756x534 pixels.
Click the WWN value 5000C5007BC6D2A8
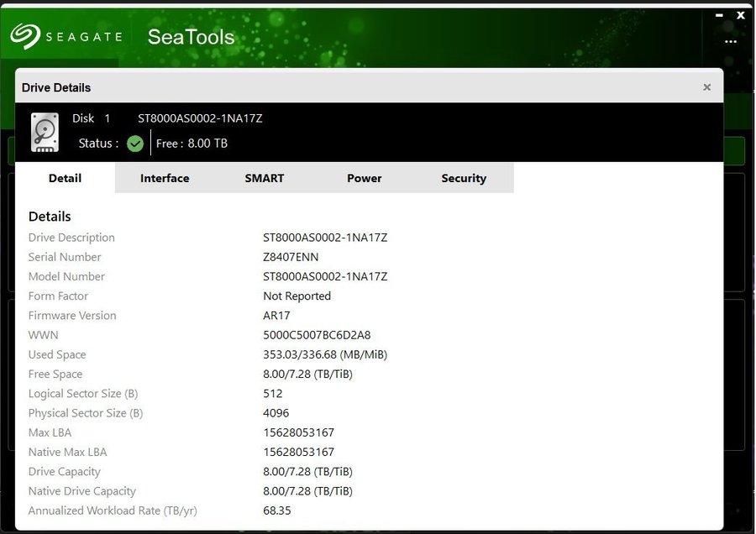coord(317,335)
